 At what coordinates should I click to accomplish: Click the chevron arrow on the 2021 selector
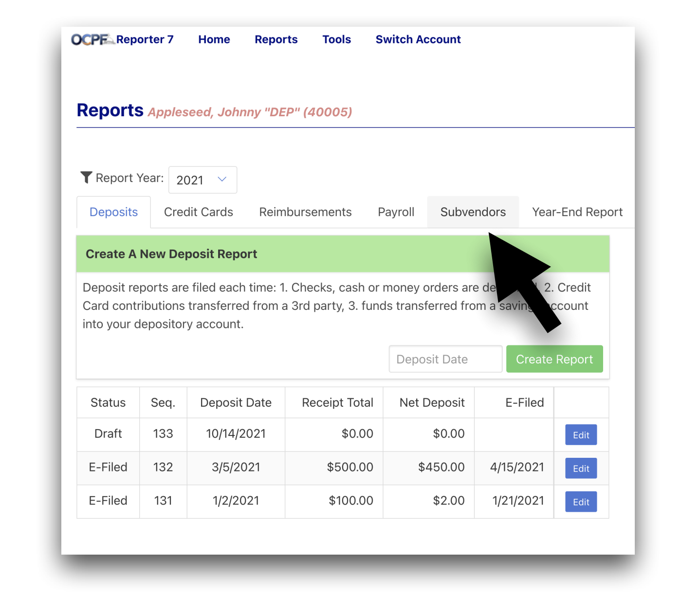(x=222, y=180)
